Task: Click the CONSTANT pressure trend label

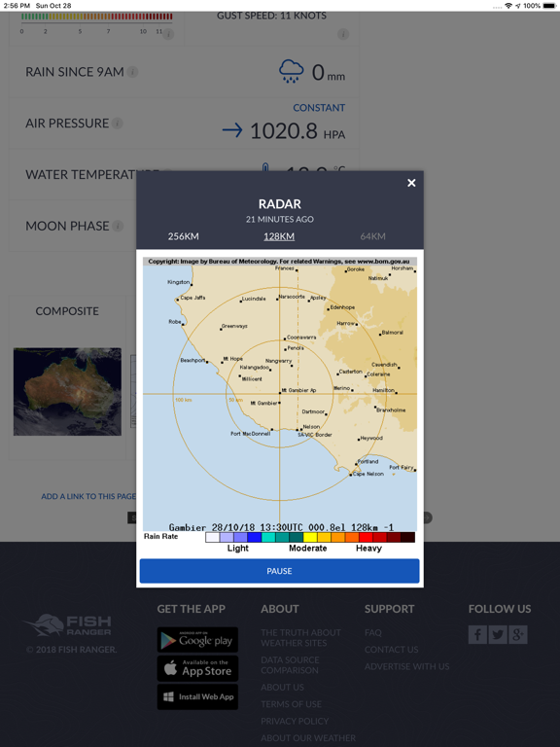Action: click(x=319, y=108)
